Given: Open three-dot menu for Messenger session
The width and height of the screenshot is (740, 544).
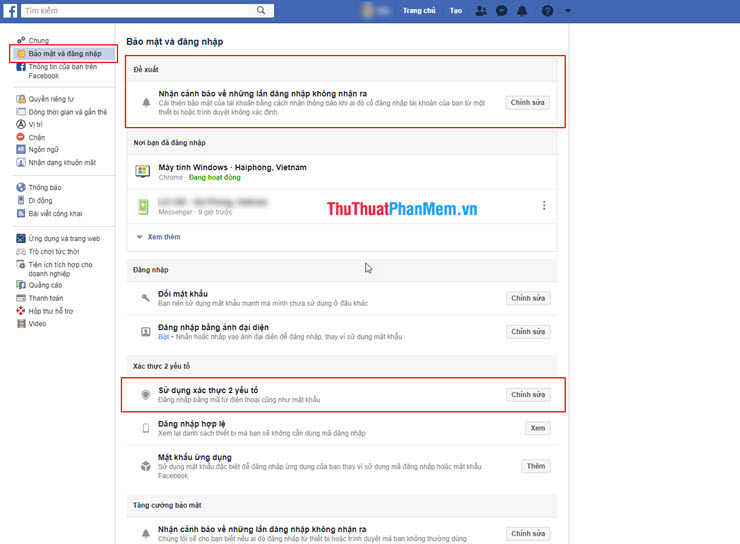Looking at the screenshot, I should pos(544,205).
